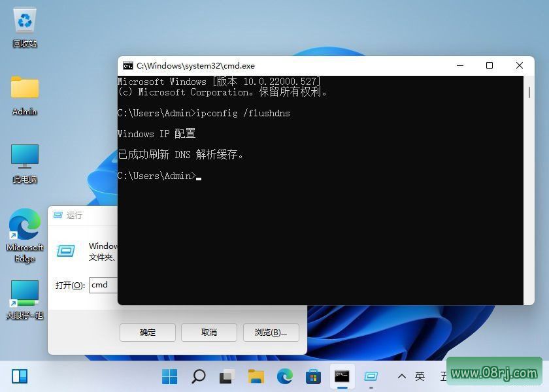Cancel the Run dialog with 取消
The image size is (549, 392).
pos(208,333)
